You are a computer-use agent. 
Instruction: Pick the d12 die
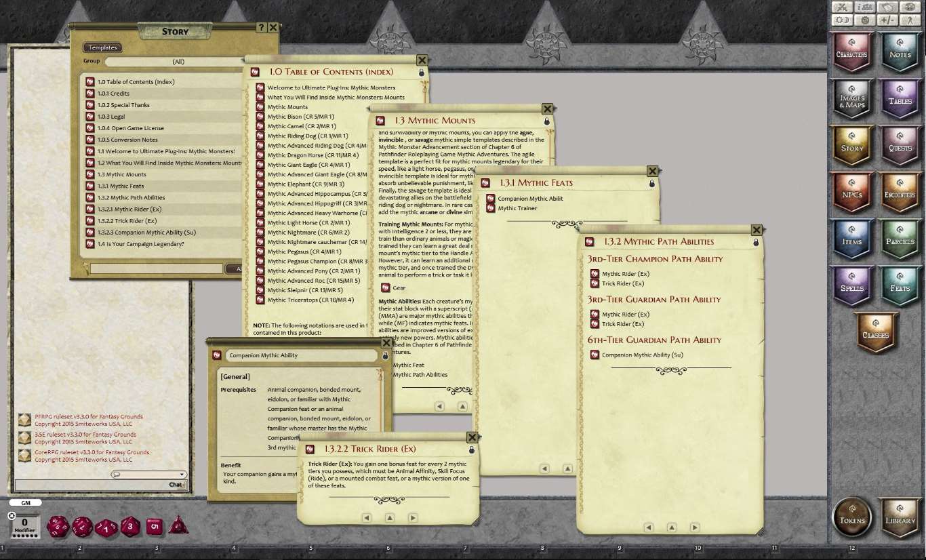[x=82, y=526]
